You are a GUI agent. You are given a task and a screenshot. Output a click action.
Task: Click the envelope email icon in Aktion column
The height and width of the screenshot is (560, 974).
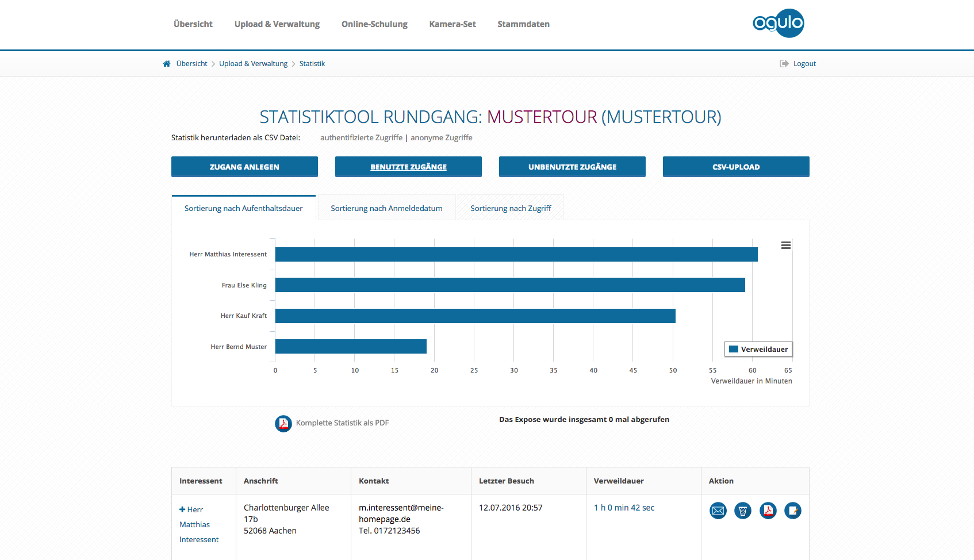[x=718, y=511]
